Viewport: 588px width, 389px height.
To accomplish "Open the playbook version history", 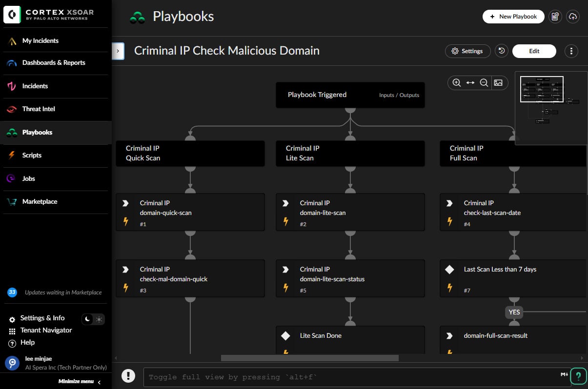I will coord(501,51).
